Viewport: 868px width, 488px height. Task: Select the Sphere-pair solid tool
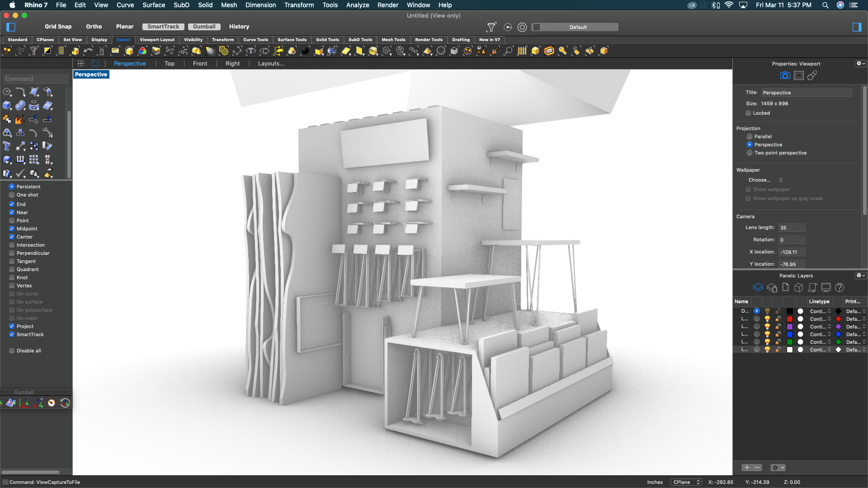click(x=20, y=106)
